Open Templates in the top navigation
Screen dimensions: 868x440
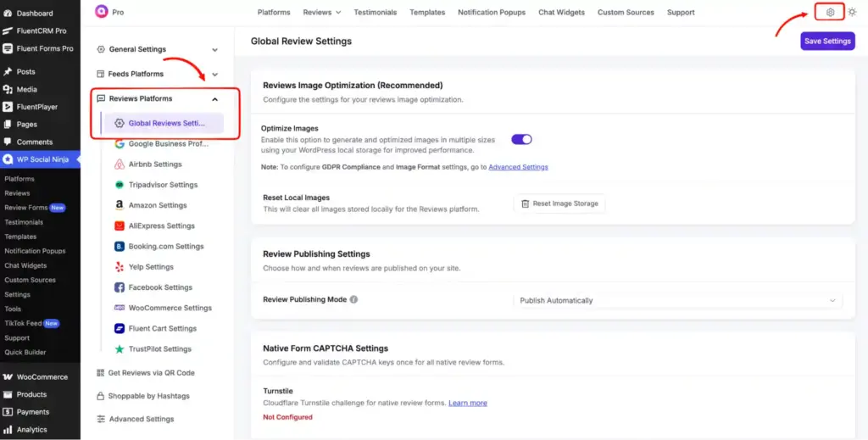(427, 12)
